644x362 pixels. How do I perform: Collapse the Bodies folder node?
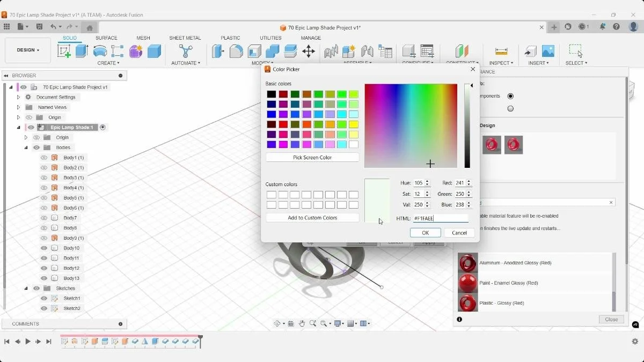coord(26,147)
